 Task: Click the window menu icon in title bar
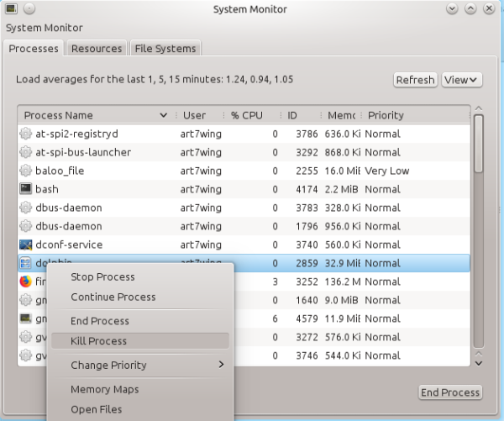10,9
